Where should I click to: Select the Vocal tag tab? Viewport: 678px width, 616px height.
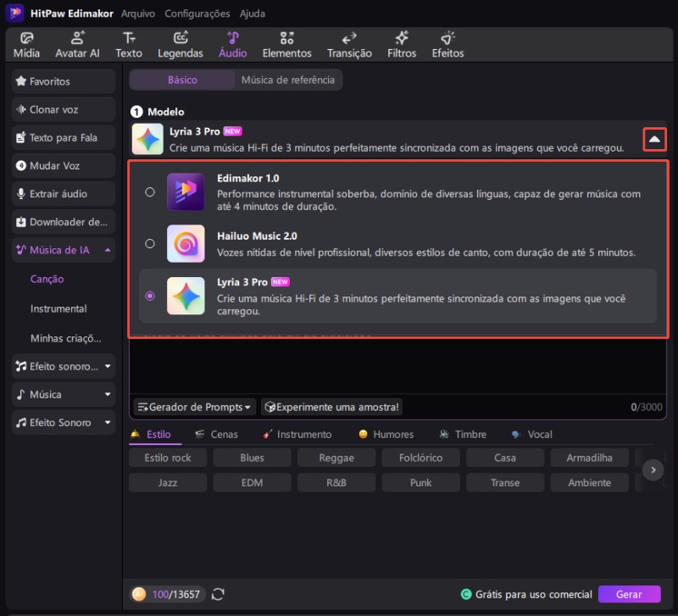click(x=532, y=435)
